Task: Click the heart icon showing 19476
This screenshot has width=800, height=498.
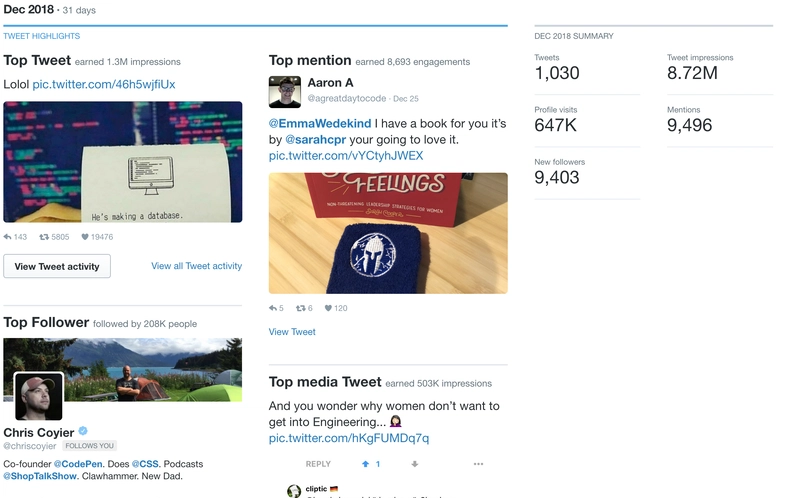Action: click(85, 237)
